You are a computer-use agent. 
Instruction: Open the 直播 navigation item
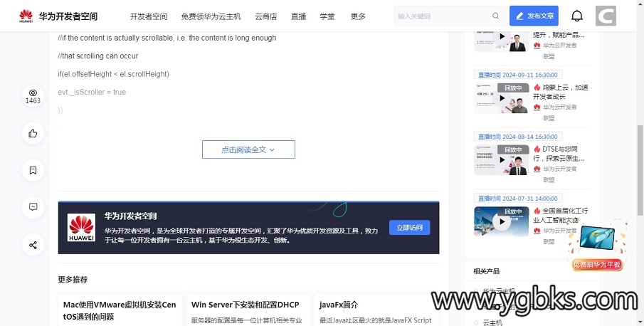coord(299,16)
